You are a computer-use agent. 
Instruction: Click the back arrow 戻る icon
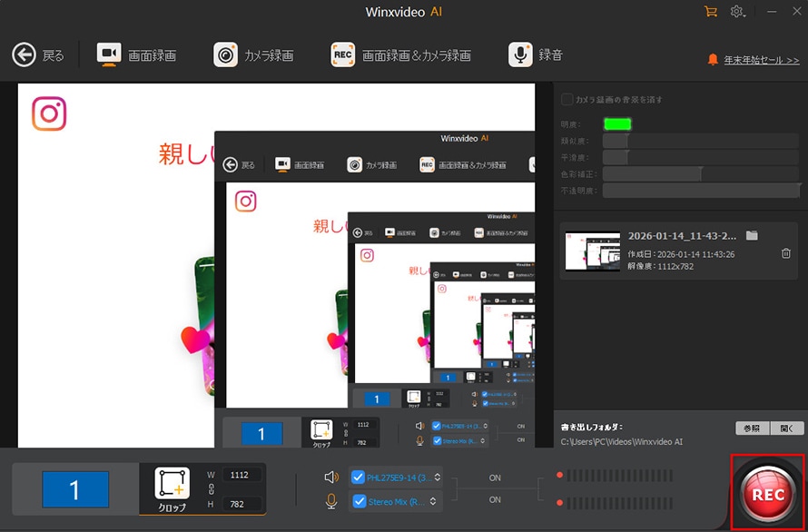click(x=24, y=55)
